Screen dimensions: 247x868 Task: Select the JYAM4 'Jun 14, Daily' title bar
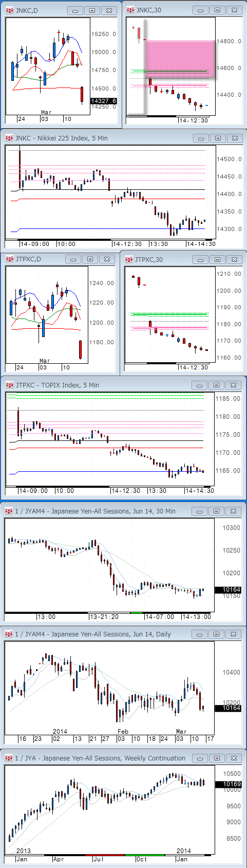[x=93, y=634]
